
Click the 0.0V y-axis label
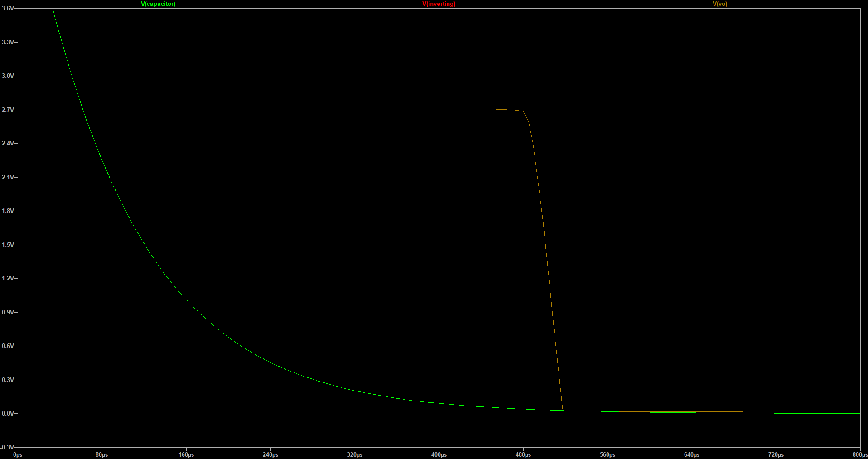8,413
